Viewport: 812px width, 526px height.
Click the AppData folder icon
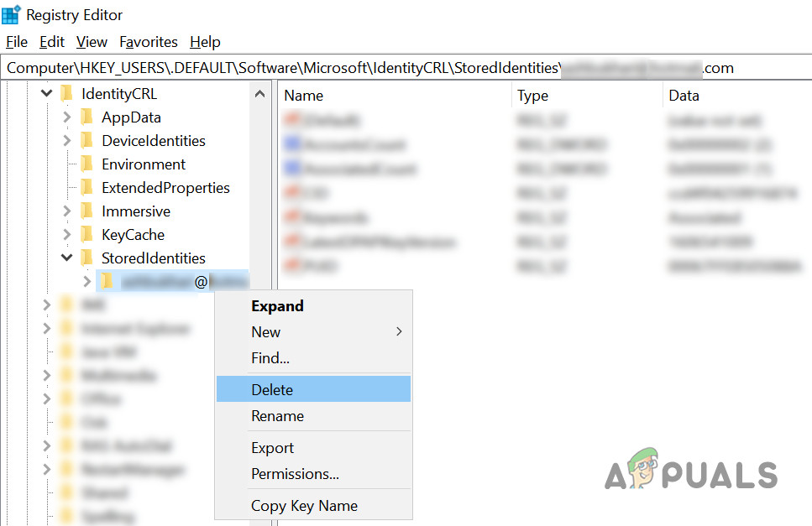tap(87, 117)
